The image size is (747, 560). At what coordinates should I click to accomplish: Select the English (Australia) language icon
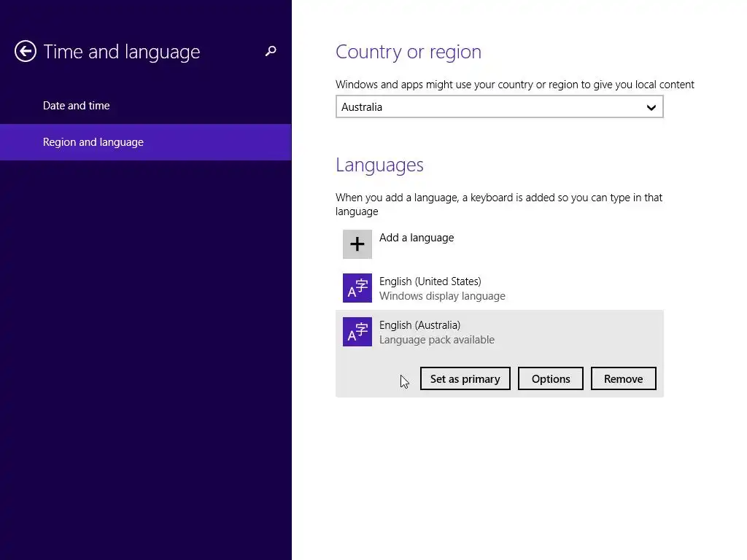point(357,332)
